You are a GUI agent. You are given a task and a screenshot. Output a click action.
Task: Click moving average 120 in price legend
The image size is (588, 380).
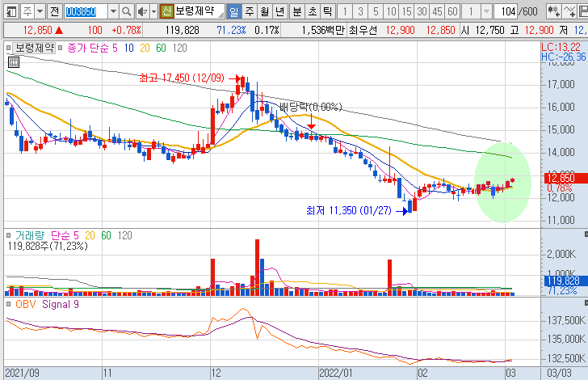[x=179, y=48]
